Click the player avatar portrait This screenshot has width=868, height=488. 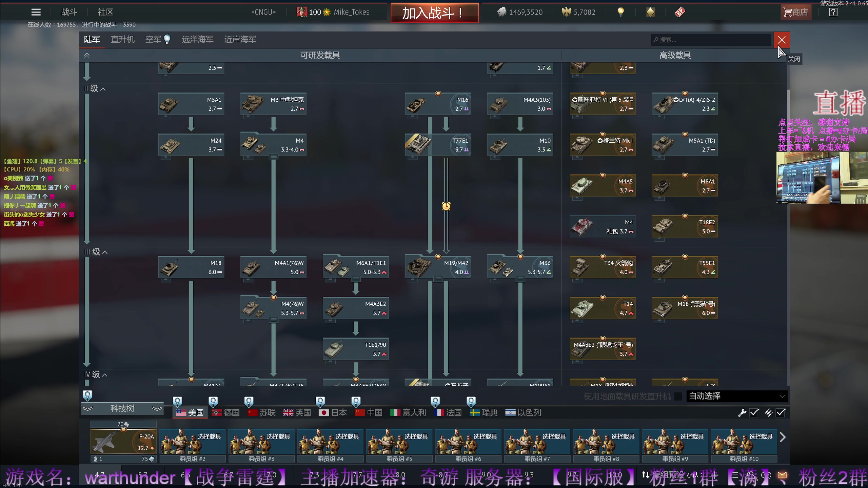click(x=301, y=12)
